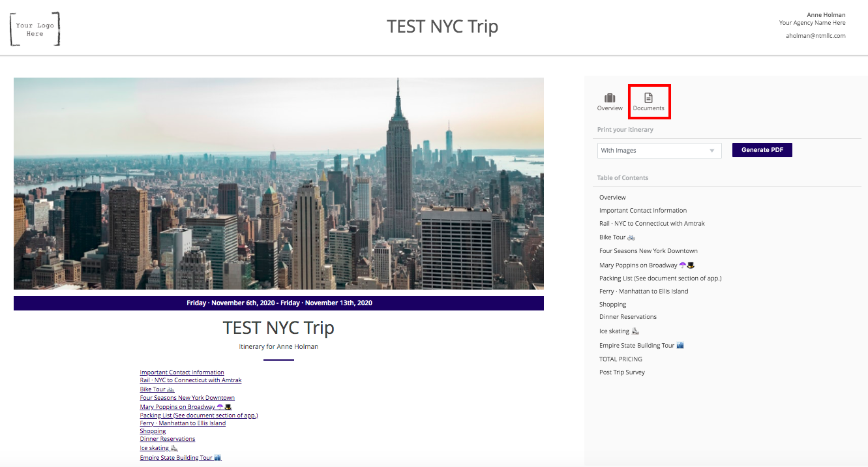
Task: Open the With Images print dropdown
Action: coord(659,151)
